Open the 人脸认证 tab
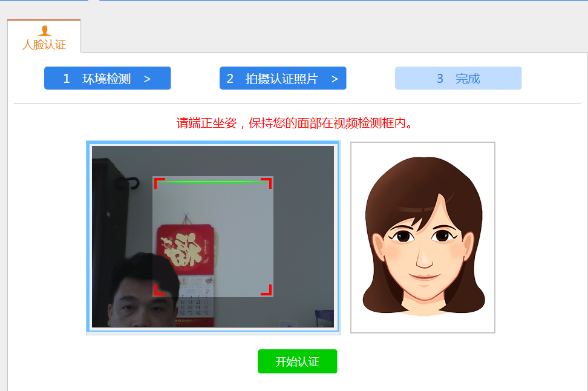This screenshot has height=391, width=588. pos(44,45)
